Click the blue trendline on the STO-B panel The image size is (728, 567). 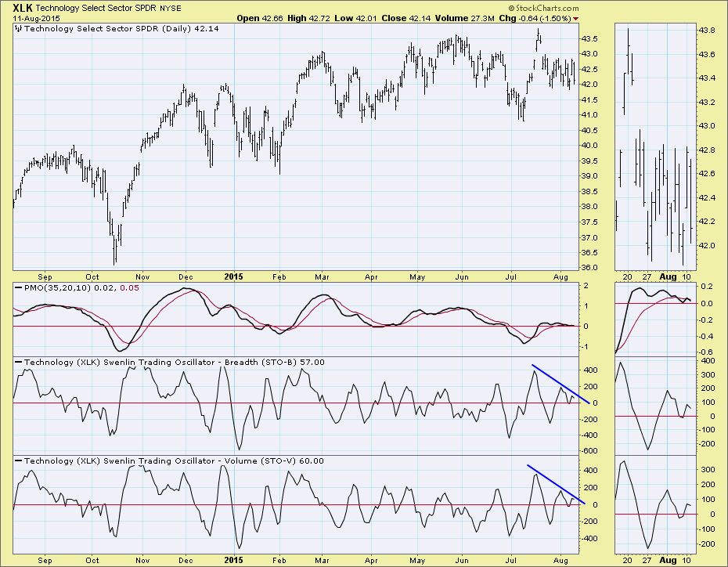(x=560, y=385)
